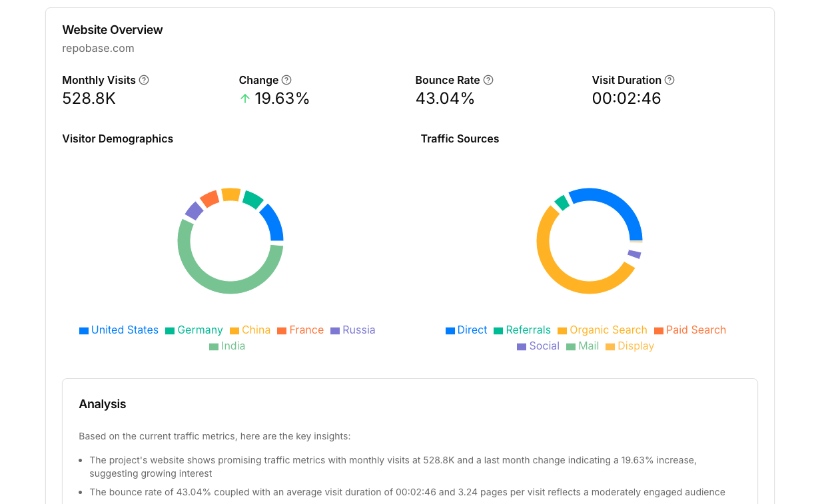
Task: Click the 43.04% bounce rate value
Action: pyautogui.click(x=445, y=99)
